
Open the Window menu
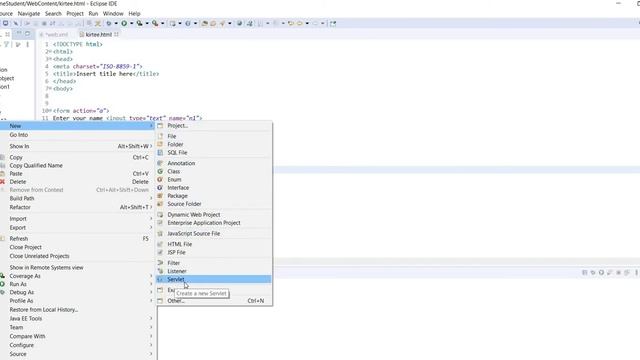[x=113, y=13]
